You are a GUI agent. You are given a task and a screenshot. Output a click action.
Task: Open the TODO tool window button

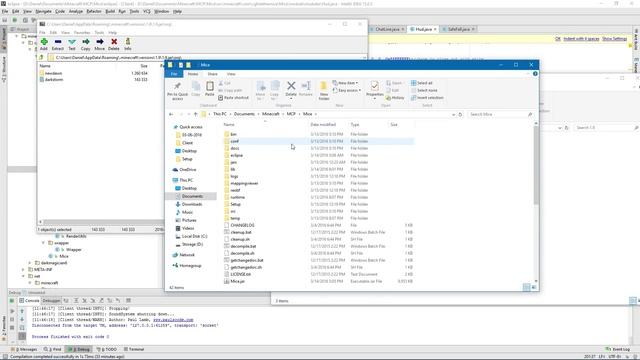(x=107, y=349)
